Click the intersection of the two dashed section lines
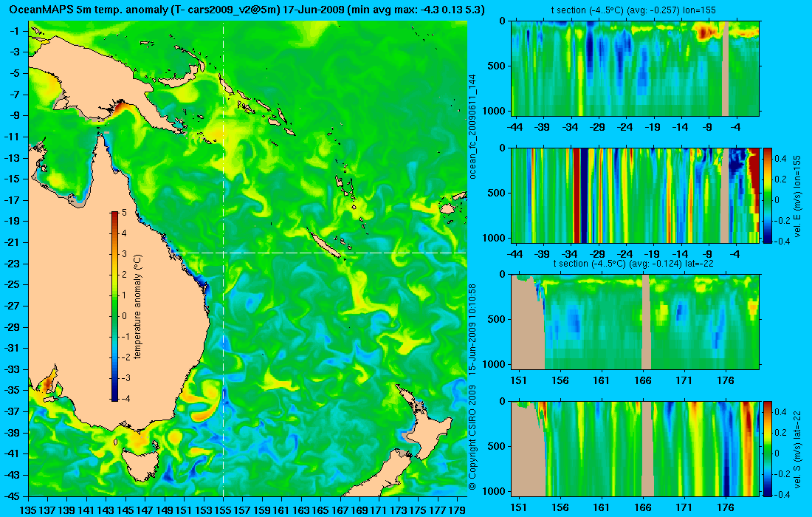Screen dimensions: 812x517 pos(223,253)
